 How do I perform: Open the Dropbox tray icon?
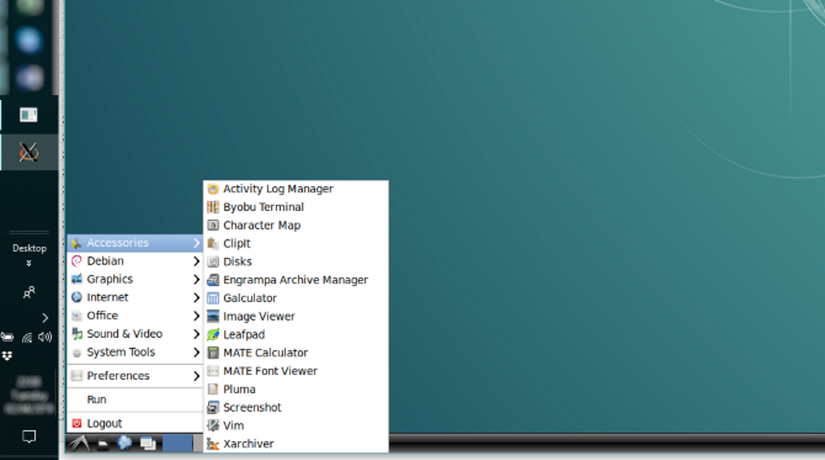(x=7, y=356)
